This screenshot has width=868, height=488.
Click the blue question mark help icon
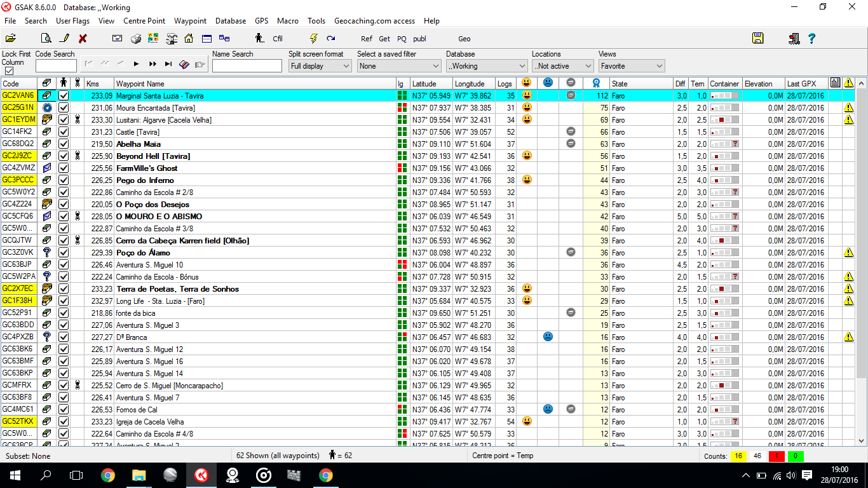(x=811, y=38)
